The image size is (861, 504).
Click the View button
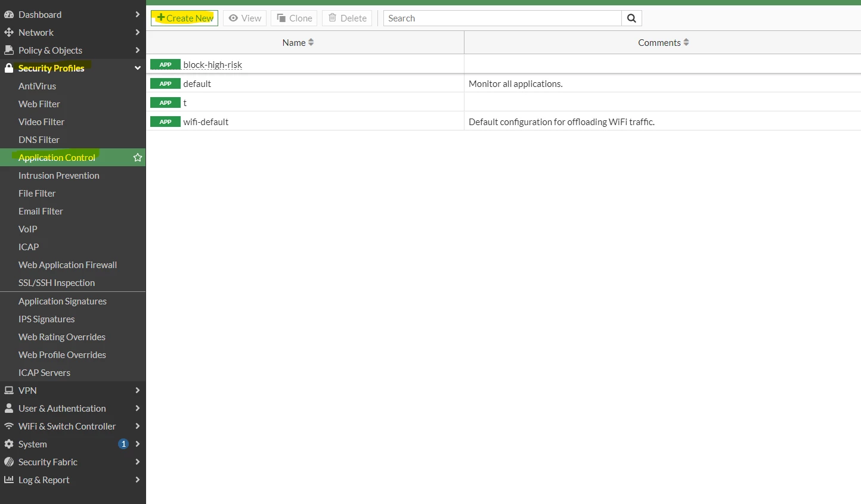click(244, 18)
